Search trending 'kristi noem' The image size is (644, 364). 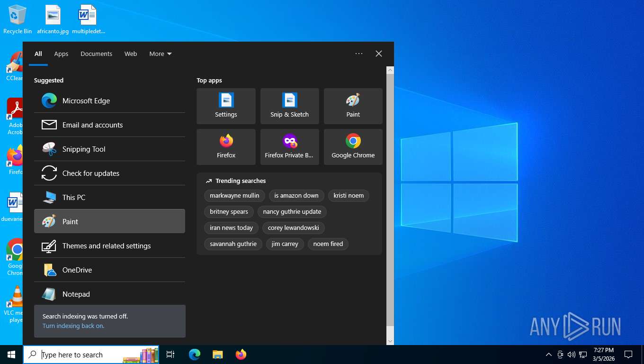pos(349,195)
